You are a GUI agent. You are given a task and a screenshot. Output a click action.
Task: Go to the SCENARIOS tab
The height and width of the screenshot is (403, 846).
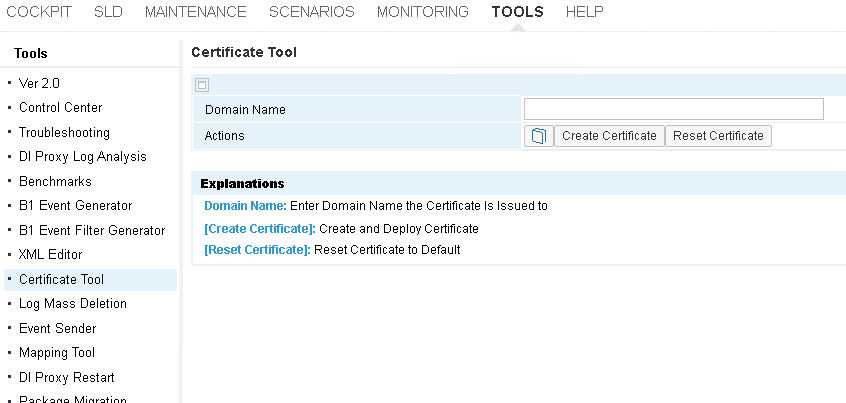click(x=312, y=12)
